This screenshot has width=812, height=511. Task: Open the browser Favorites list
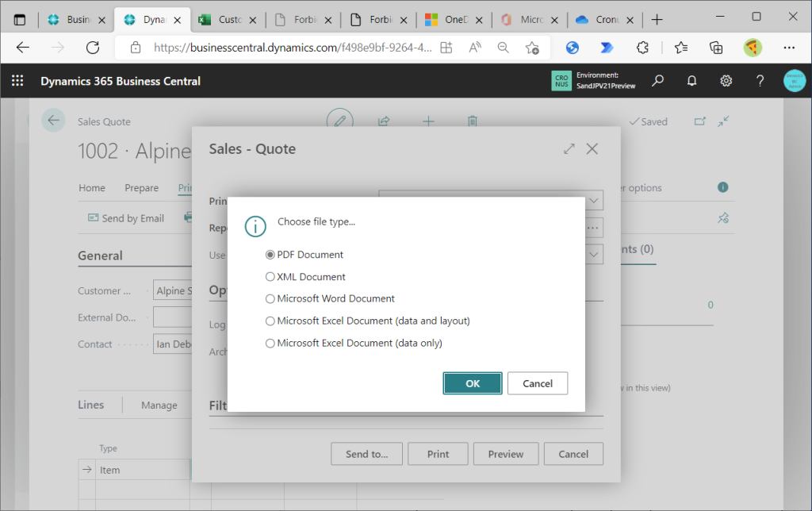click(681, 48)
